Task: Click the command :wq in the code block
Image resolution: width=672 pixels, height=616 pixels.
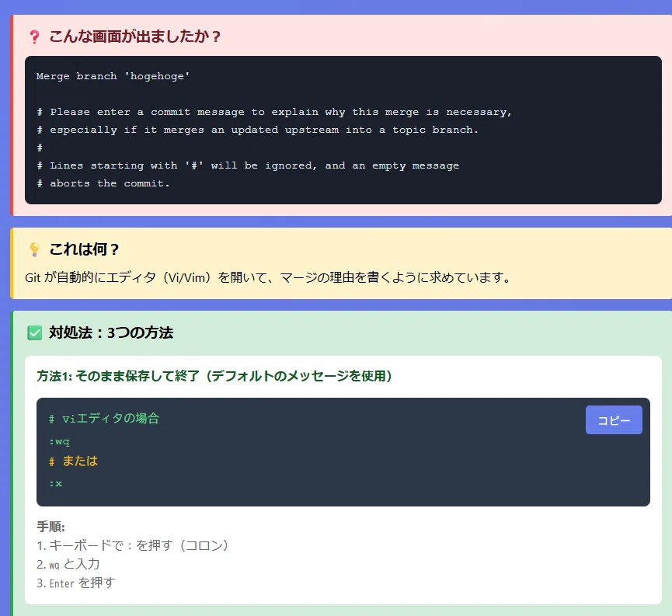Action: [59, 441]
